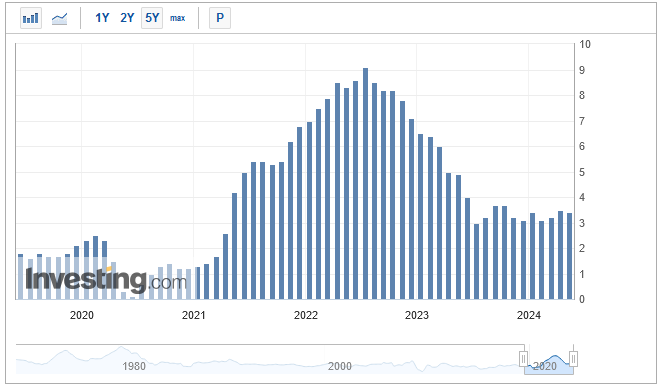Click the last bar of the chart

[x=570, y=256]
